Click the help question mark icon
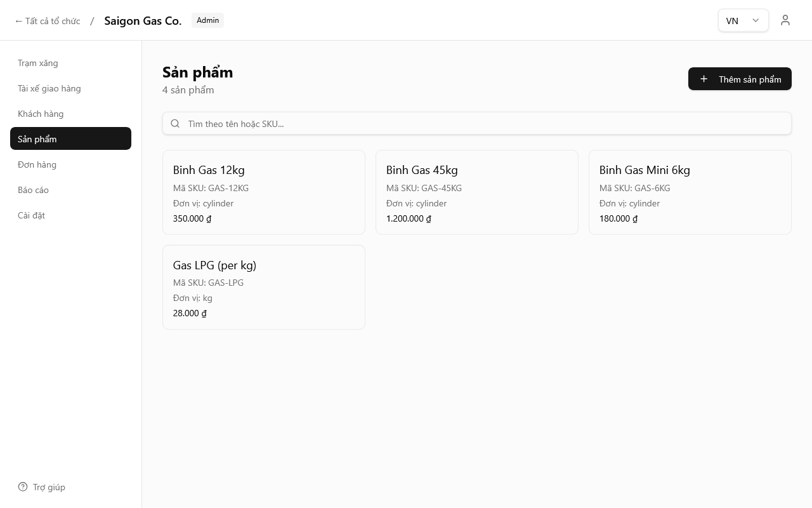This screenshot has width=812, height=508. 23,487
